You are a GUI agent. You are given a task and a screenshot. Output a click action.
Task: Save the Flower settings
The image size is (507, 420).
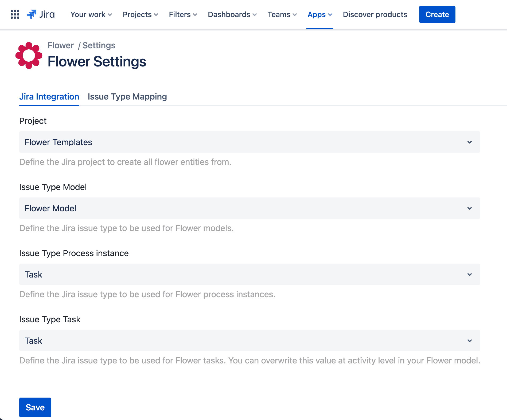35,407
